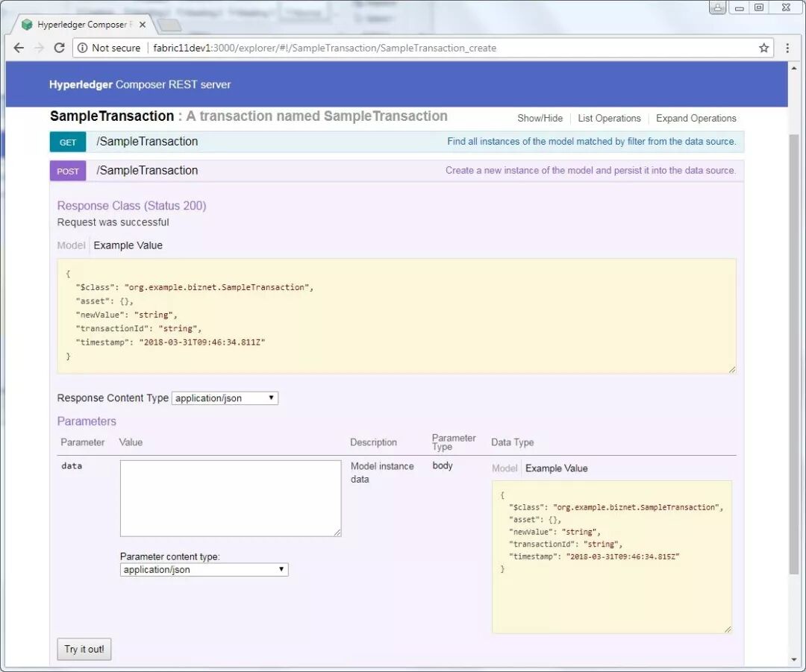Open the Chrome three-dot menu
Screen dimensions: 806x672
(x=787, y=48)
